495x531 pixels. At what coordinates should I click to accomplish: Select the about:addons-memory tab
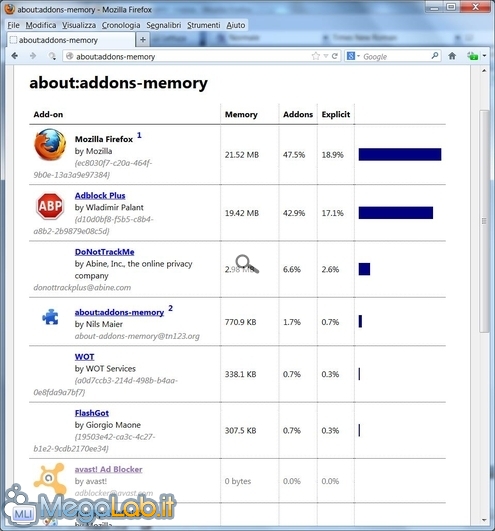pos(71,40)
